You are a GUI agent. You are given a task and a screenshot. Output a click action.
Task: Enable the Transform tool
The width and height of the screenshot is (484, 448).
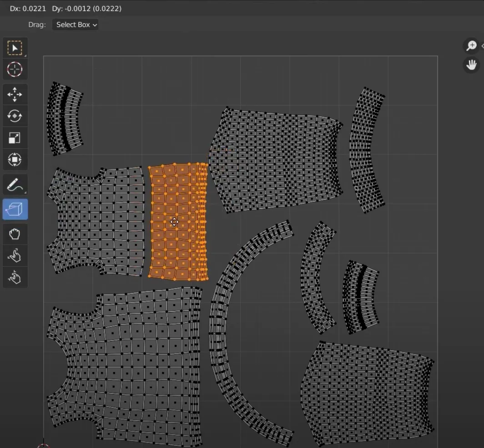point(15,160)
